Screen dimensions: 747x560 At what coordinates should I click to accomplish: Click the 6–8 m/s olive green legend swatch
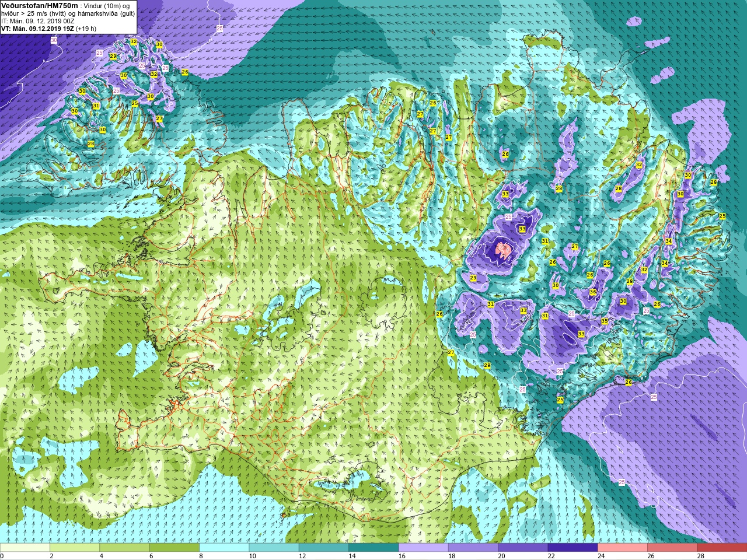point(174,548)
